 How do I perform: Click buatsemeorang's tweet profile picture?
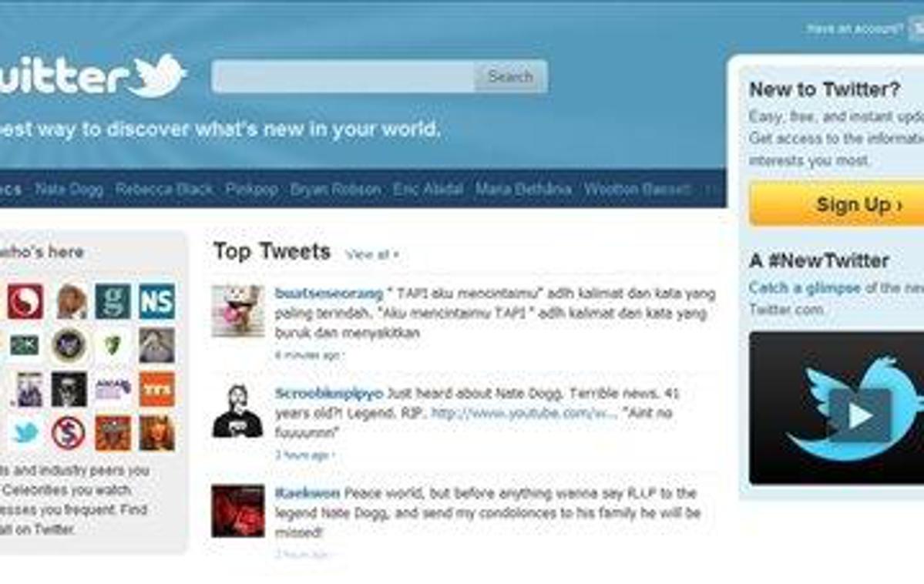point(238,310)
